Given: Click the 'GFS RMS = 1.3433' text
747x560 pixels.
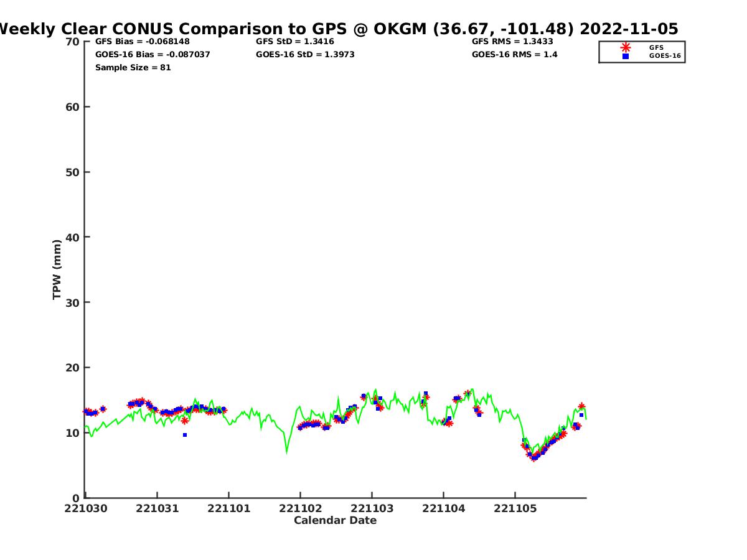Looking at the screenshot, I should [x=512, y=42].
